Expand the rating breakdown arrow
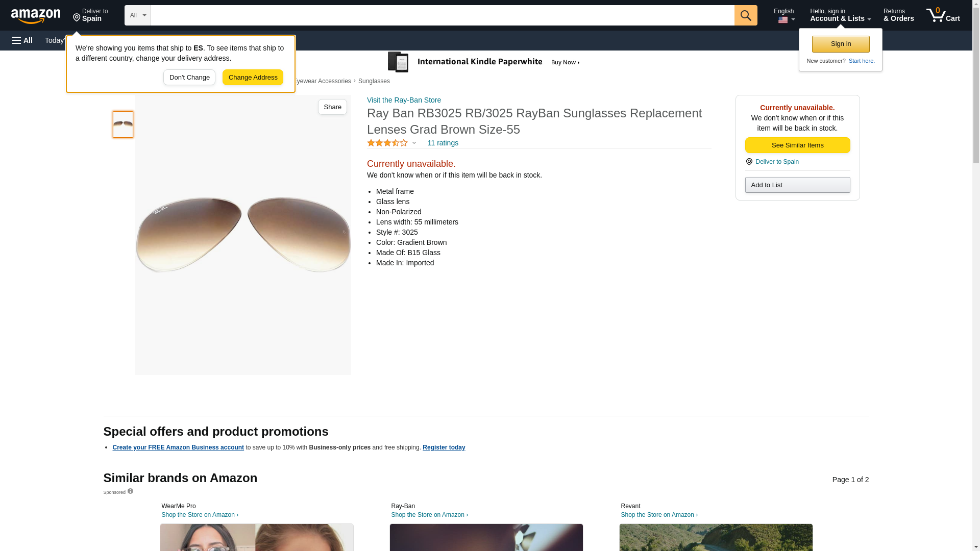The image size is (980, 551). (x=414, y=143)
